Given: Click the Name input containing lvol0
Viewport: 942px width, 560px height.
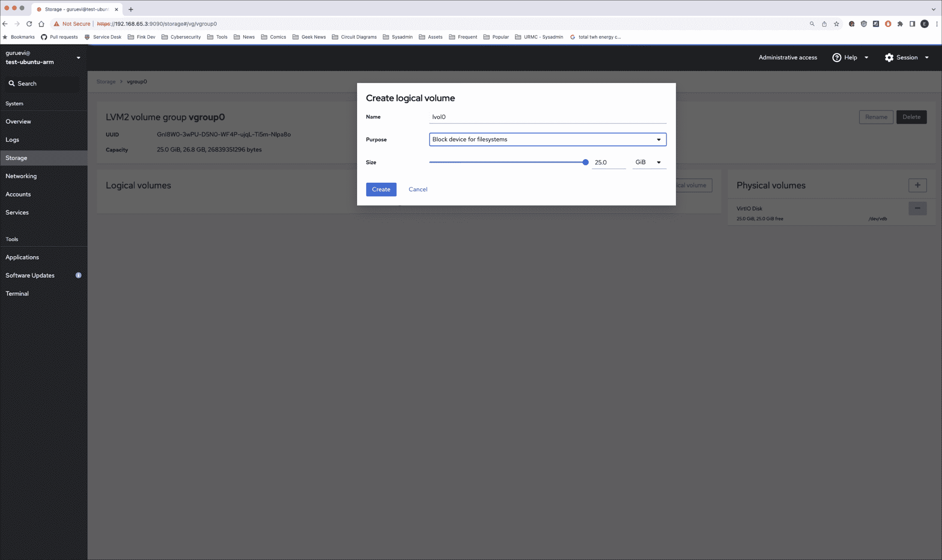Looking at the screenshot, I should pos(547,116).
